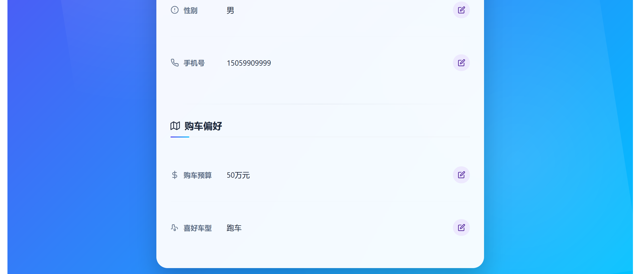The height and width of the screenshot is (274, 644).
Task: Click the map icon beside 购车偏好
Action: (175, 126)
